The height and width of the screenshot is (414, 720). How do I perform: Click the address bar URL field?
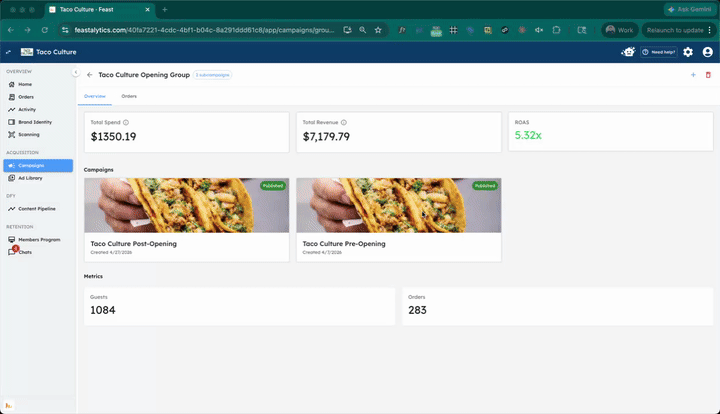tap(204, 30)
